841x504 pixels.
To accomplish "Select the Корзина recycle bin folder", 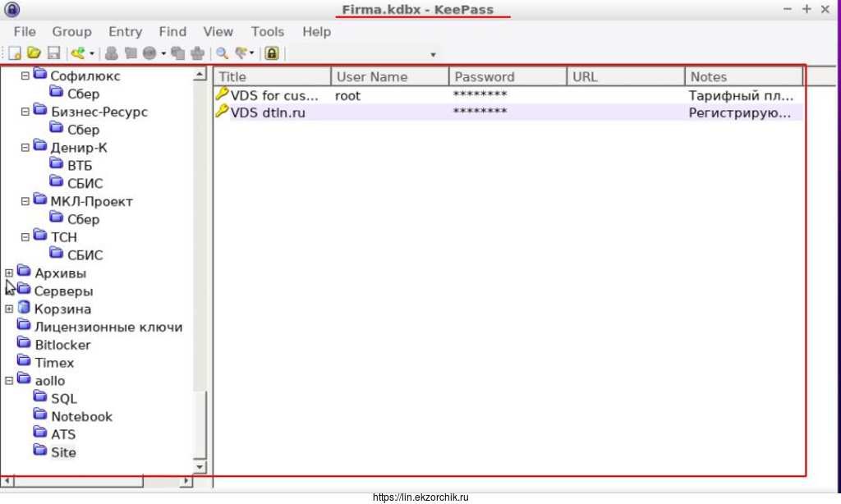I will (62, 309).
